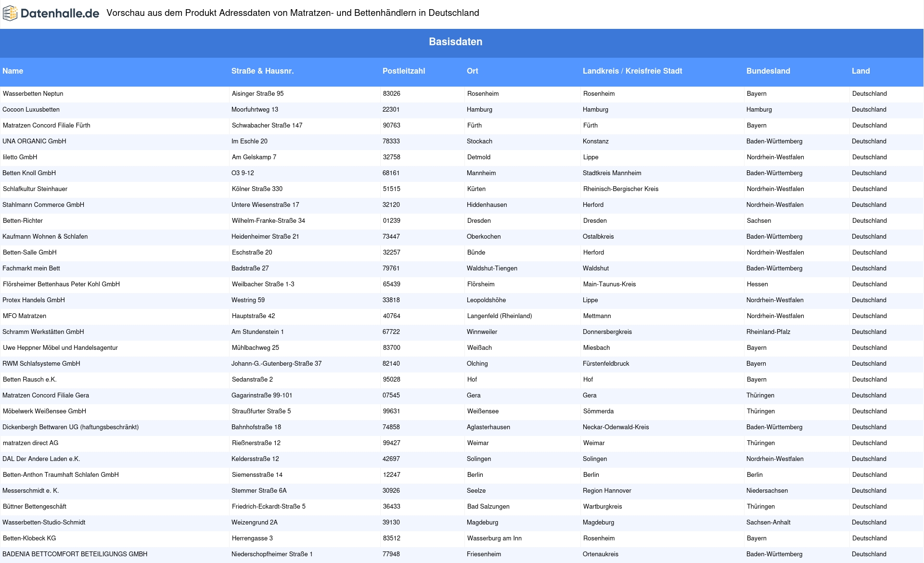Select address Schwabacher Straße 147

267,126
